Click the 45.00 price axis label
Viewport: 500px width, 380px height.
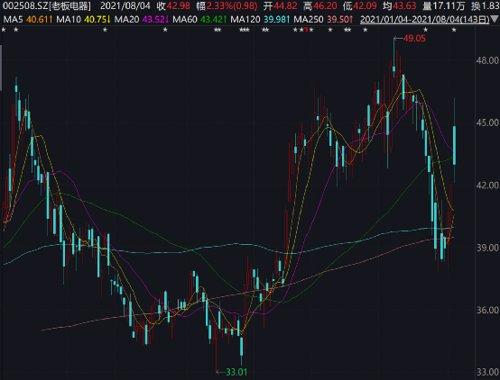point(487,123)
